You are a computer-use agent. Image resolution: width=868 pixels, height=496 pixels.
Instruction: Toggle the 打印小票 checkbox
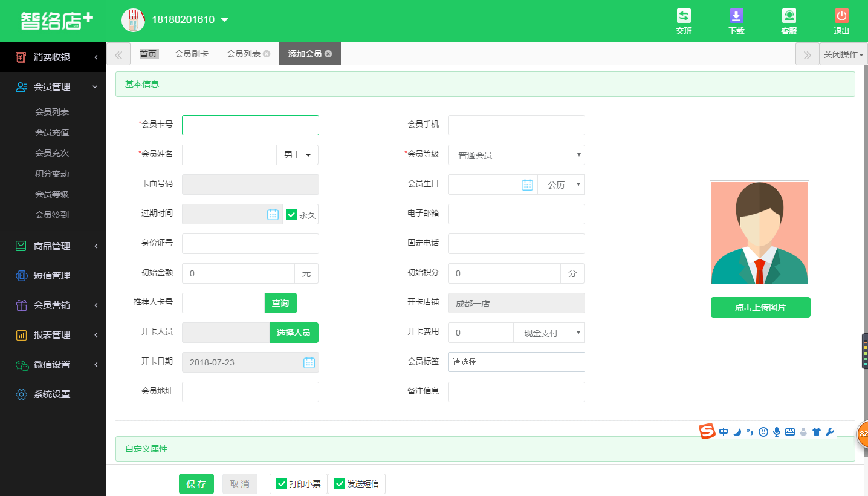point(281,484)
